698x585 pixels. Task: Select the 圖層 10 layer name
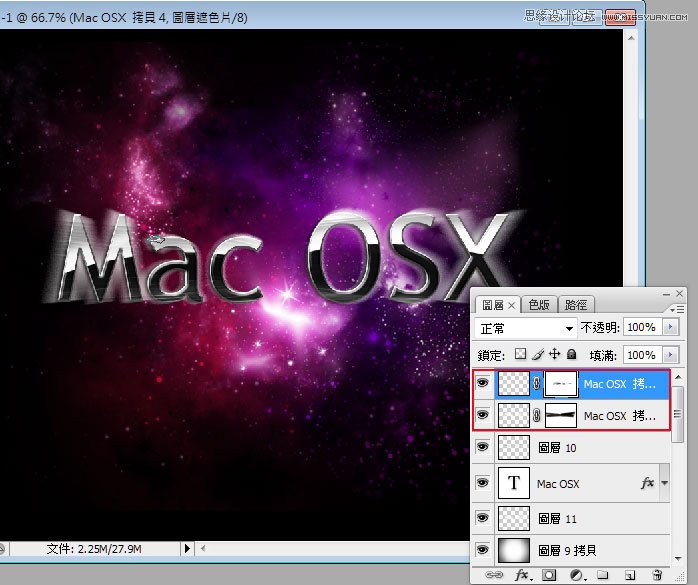pyautogui.click(x=557, y=447)
